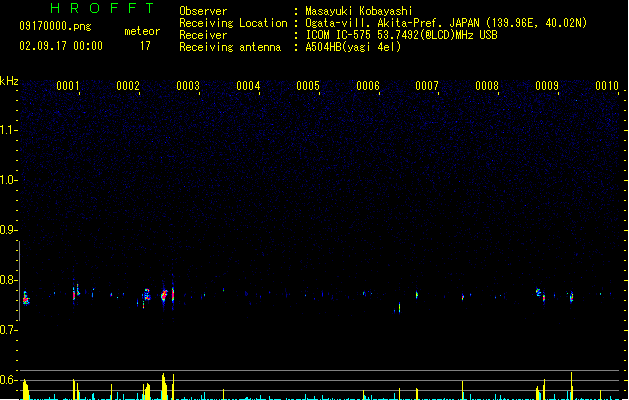Click time marker 0005

(x=308, y=86)
